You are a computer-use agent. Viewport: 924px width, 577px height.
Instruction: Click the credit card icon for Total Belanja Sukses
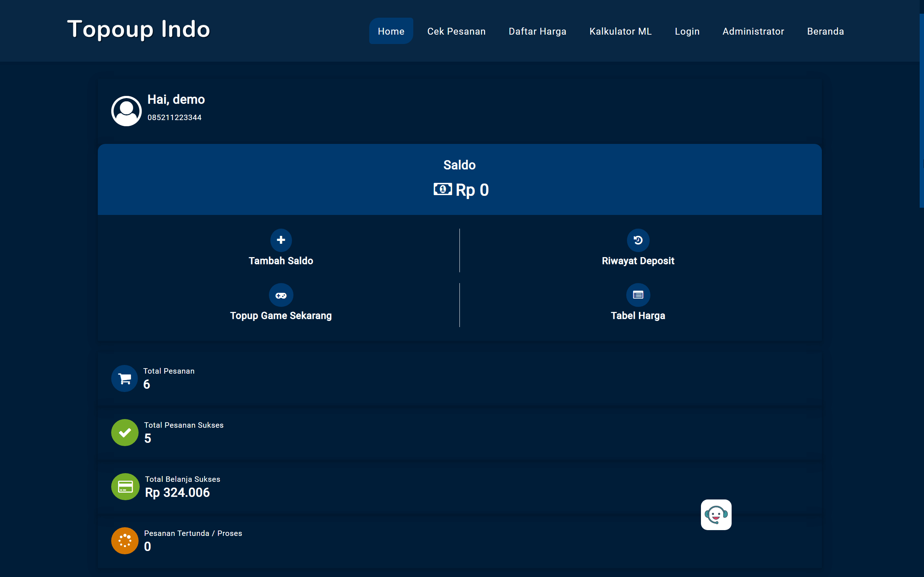(125, 486)
